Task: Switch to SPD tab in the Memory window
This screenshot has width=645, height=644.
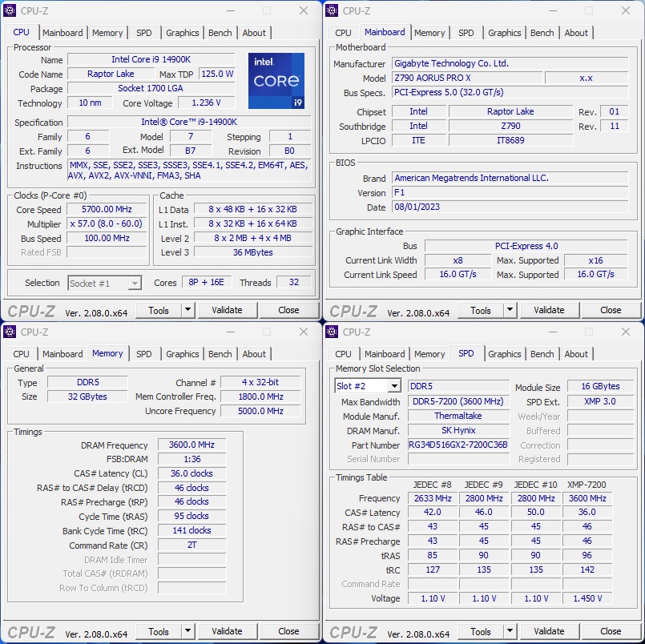Action: 144,354
